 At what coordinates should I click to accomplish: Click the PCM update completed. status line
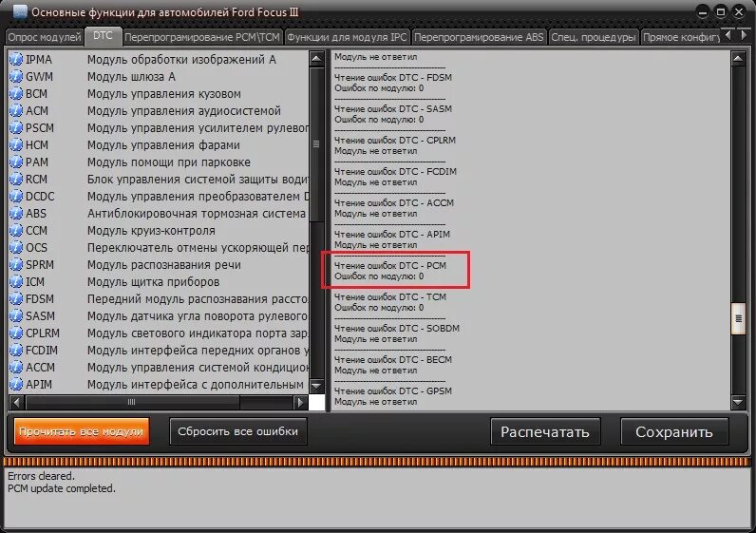coord(61,488)
